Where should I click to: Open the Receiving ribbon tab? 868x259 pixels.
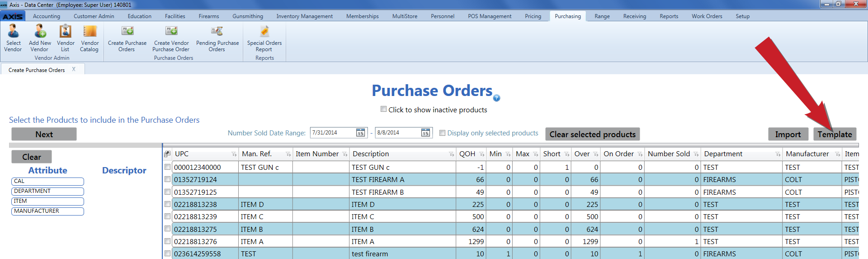[x=635, y=16]
